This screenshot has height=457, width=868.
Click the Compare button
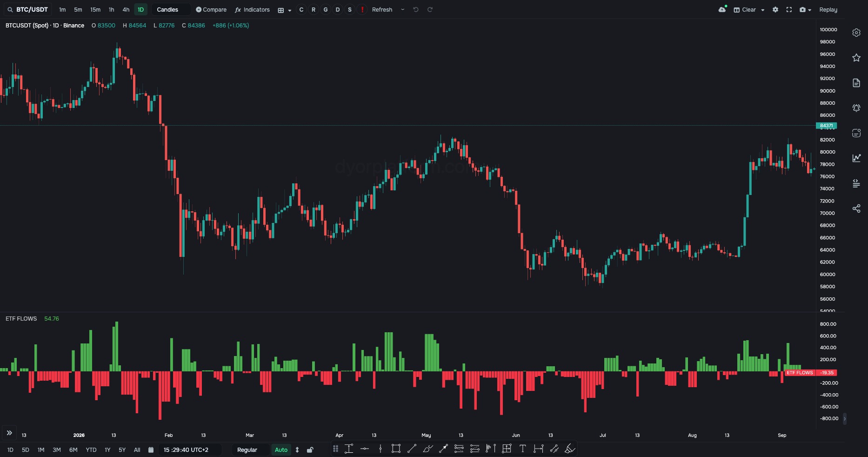(211, 9)
